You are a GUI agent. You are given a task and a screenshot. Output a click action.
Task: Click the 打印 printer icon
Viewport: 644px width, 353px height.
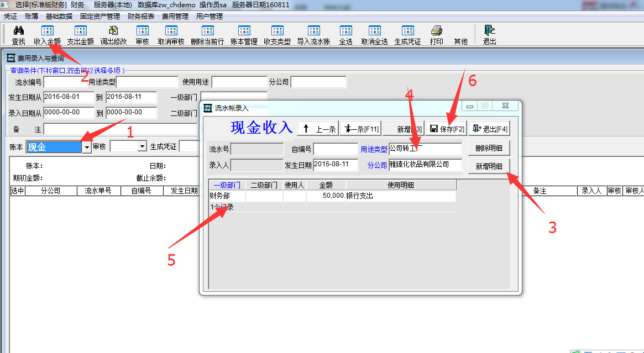point(436,31)
